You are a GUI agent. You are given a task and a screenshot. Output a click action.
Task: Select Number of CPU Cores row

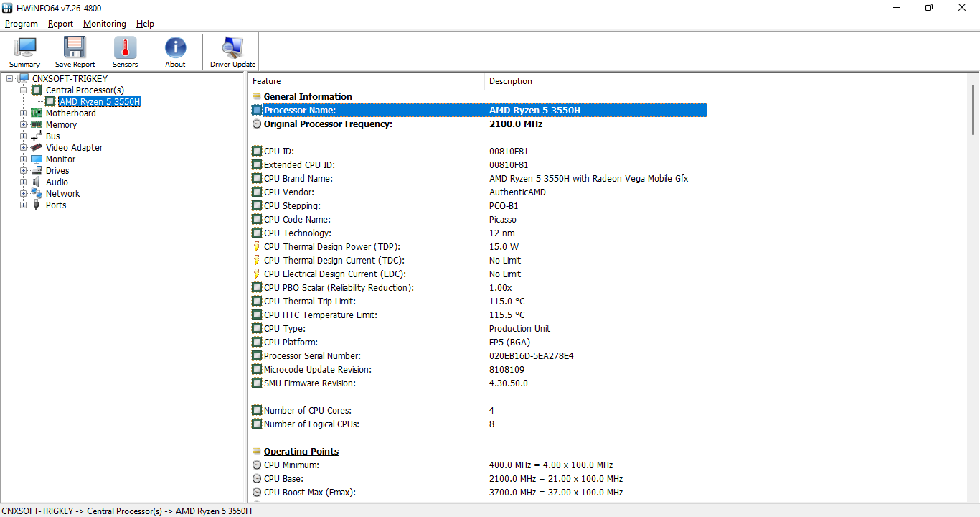coord(479,410)
